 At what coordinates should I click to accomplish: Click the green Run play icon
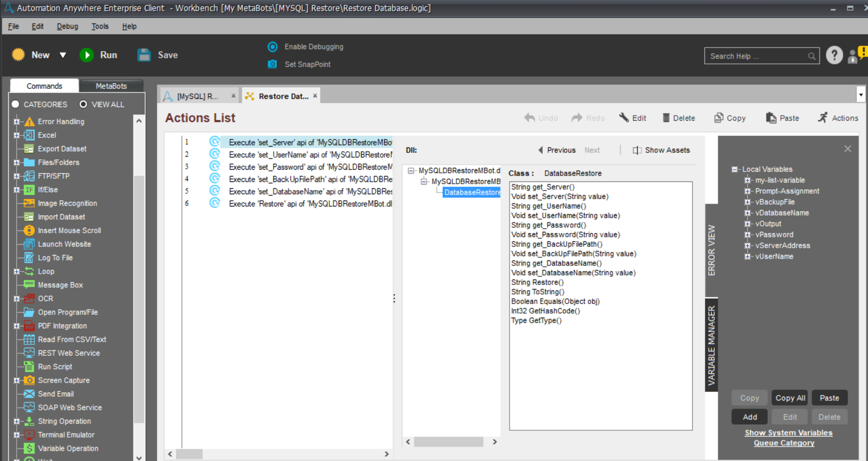click(87, 55)
